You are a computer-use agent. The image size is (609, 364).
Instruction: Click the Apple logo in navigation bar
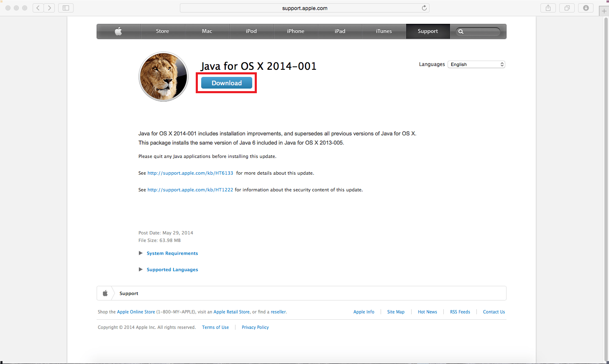tap(118, 31)
